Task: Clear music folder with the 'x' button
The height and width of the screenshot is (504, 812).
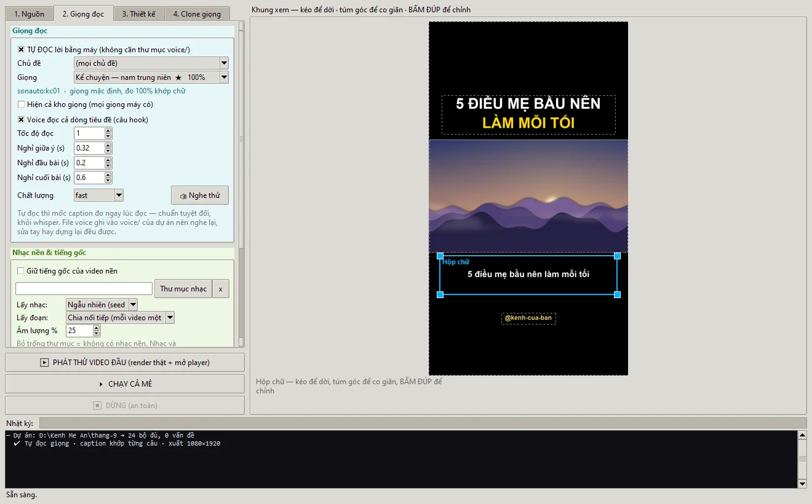Action: (x=221, y=289)
